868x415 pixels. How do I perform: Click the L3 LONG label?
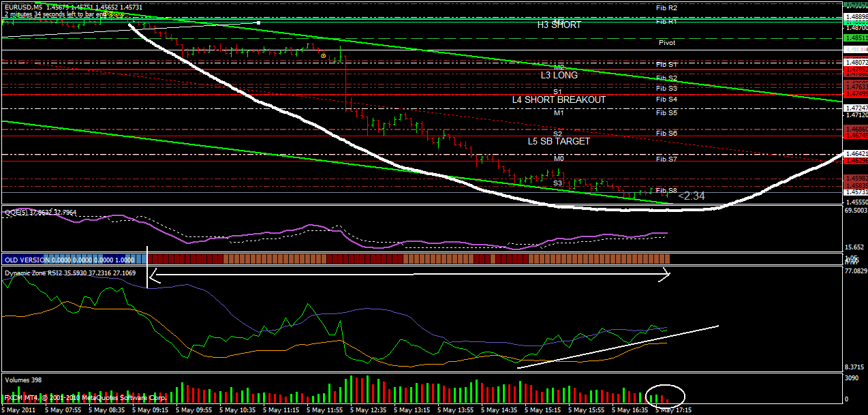coord(559,75)
